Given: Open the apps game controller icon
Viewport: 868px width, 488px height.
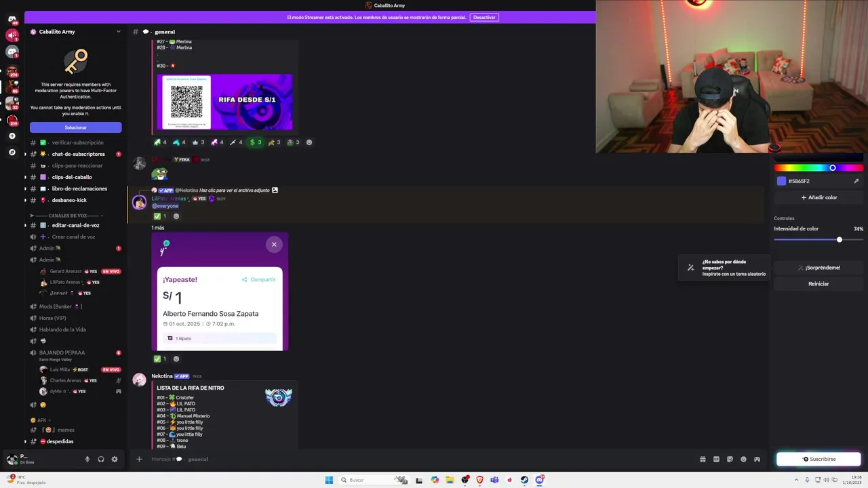Looking at the screenshot, I should click(757, 459).
